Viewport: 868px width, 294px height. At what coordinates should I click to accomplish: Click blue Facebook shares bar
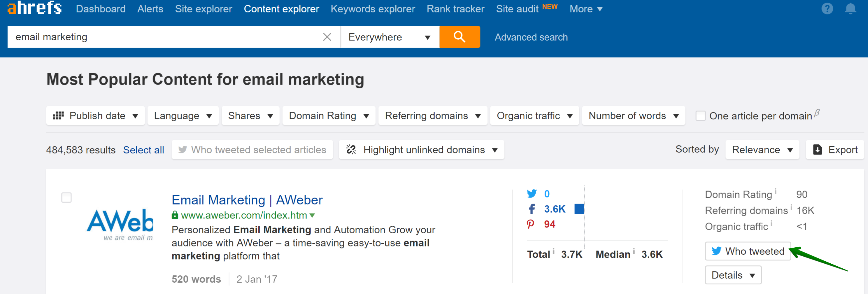click(579, 209)
